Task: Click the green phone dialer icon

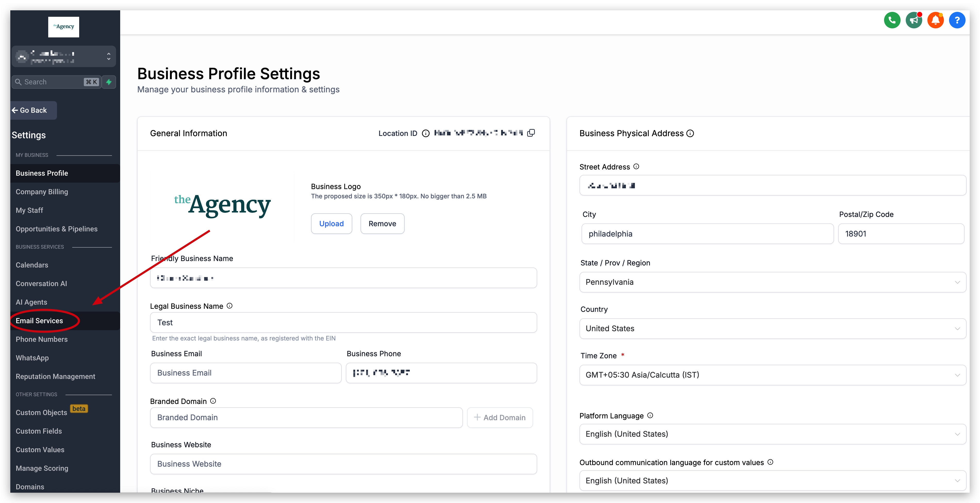Action: [892, 21]
